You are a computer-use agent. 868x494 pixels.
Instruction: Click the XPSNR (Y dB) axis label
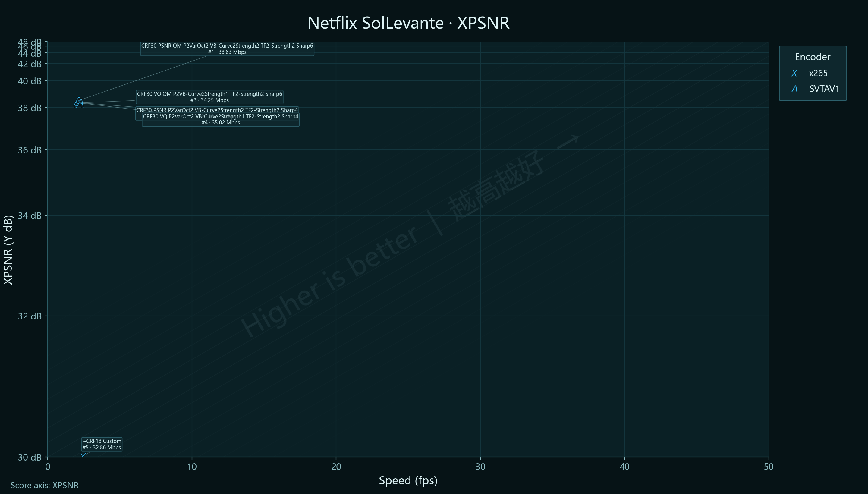tap(8, 249)
